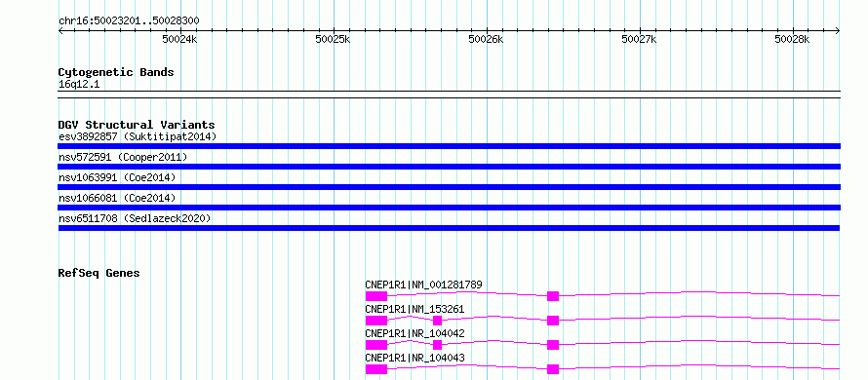Click the first exon of NR_104042
The width and height of the screenshot is (868, 380).
pyautogui.click(x=375, y=345)
